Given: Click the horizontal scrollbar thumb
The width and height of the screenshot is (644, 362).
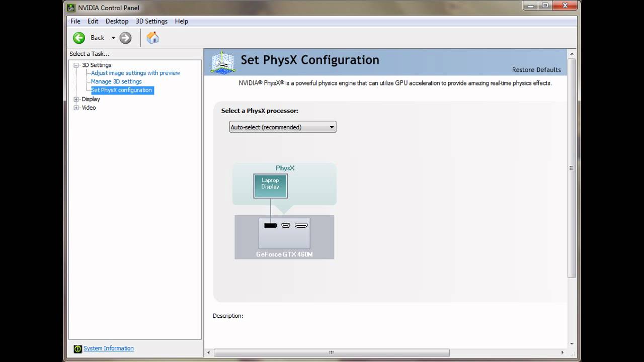Looking at the screenshot, I should (x=332, y=352).
